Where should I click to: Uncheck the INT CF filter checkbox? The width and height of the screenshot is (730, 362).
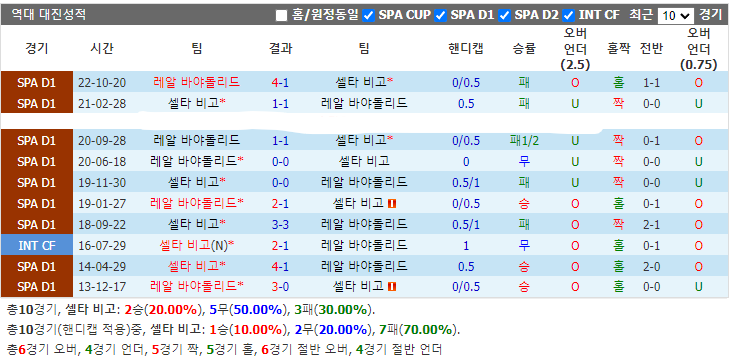click(568, 15)
